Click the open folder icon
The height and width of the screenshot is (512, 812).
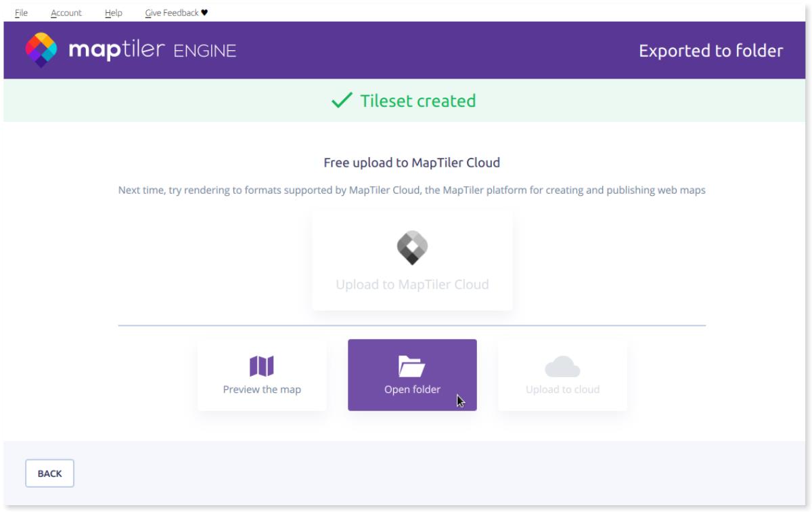coord(411,366)
